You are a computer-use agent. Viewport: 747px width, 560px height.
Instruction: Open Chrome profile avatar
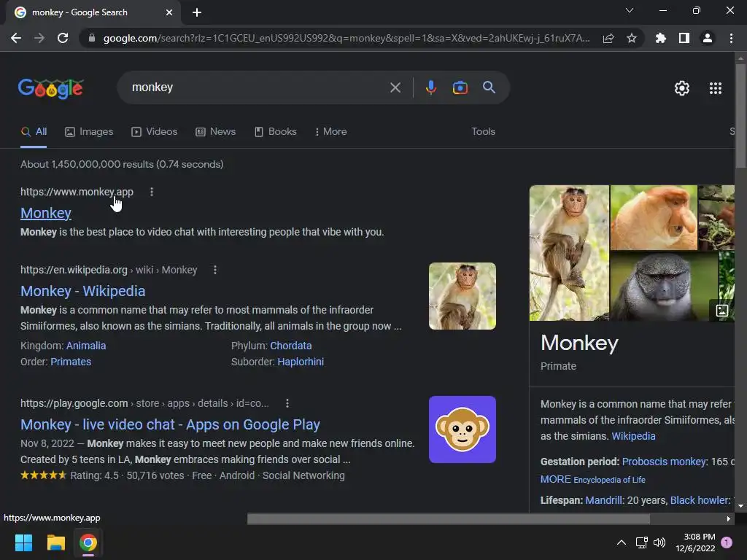coord(708,38)
